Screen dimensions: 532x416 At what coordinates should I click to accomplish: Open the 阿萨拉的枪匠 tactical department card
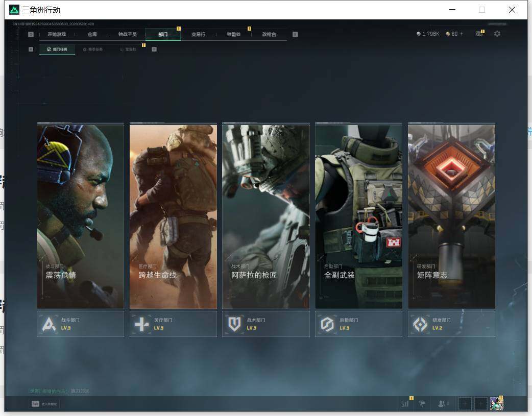[266, 216]
